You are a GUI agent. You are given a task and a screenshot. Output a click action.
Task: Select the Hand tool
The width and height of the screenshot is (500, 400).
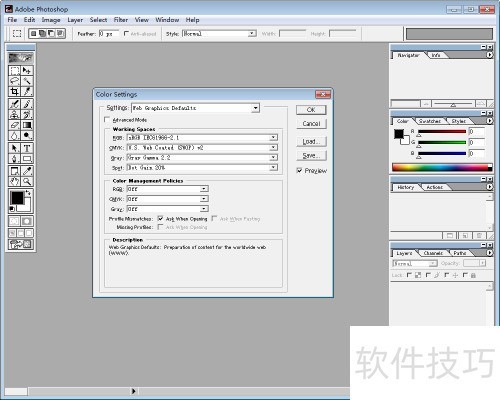click(x=14, y=181)
